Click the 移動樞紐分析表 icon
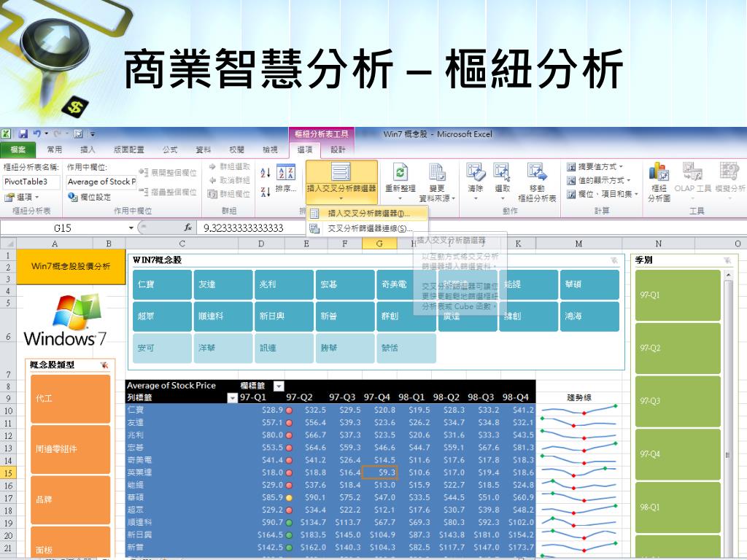Screen dimensions: 747x560 537,172
